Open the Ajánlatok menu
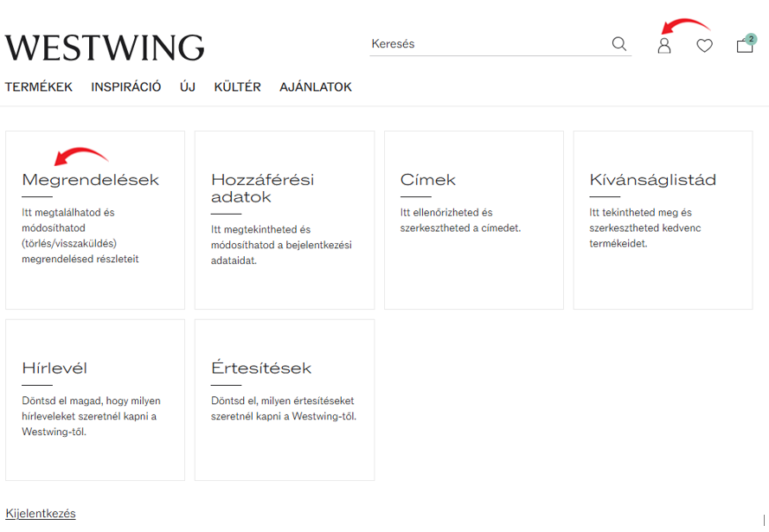Image resolution: width=769 pixels, height=532 pixels. [316, 87]
